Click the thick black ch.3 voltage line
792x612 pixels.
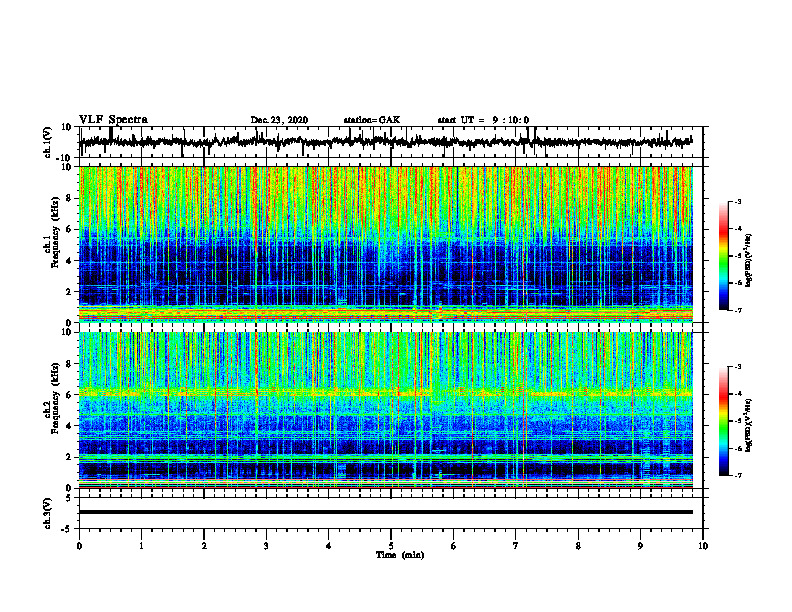point(385,512)
